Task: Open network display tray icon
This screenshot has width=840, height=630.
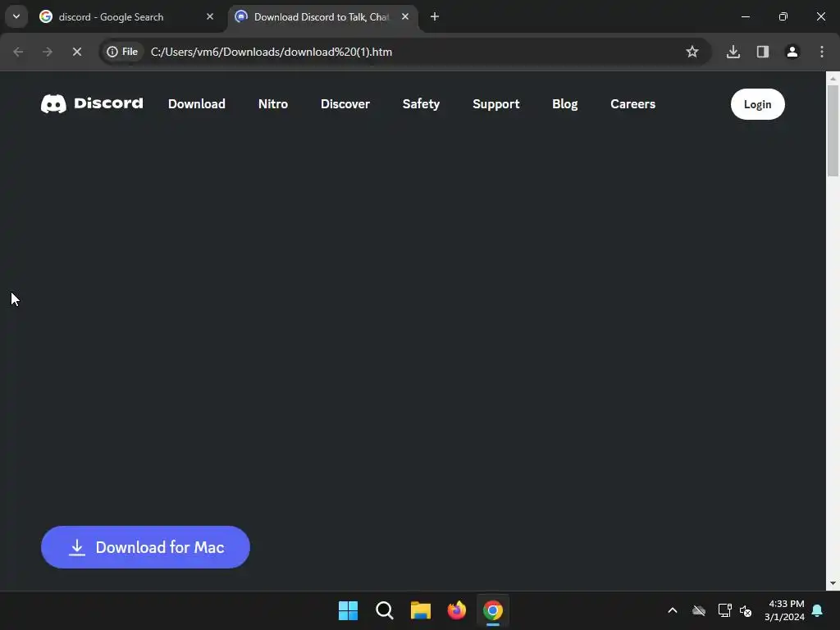Action: coord(725,610)
